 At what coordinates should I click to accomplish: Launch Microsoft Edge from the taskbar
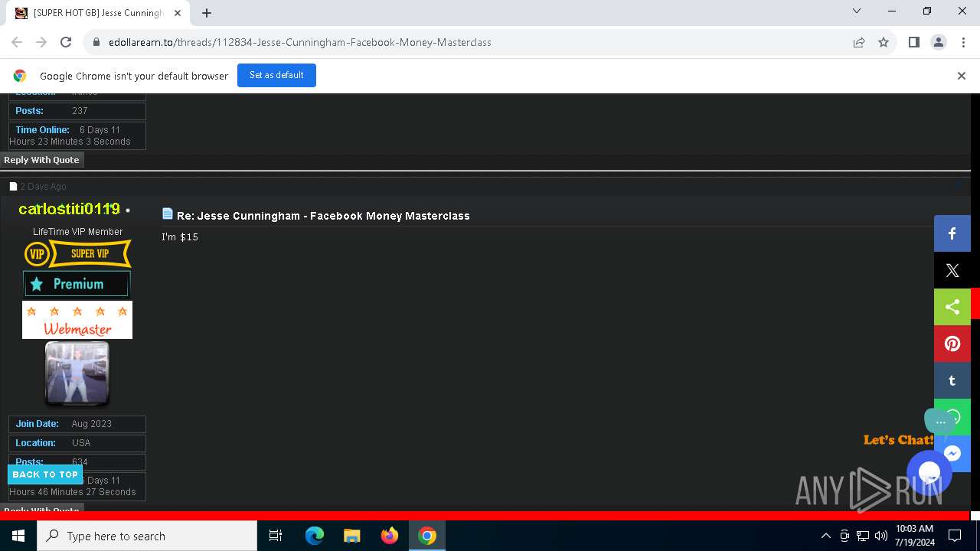click(315, 536)
